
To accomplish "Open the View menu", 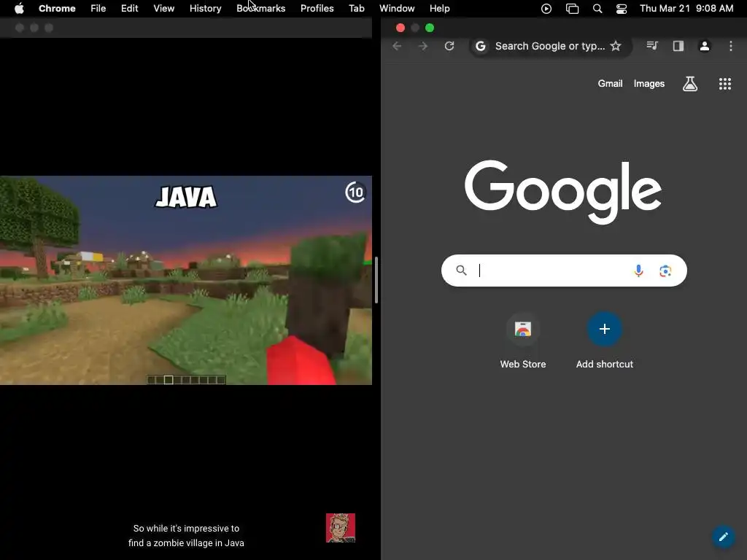I will (x=164, y=8).
